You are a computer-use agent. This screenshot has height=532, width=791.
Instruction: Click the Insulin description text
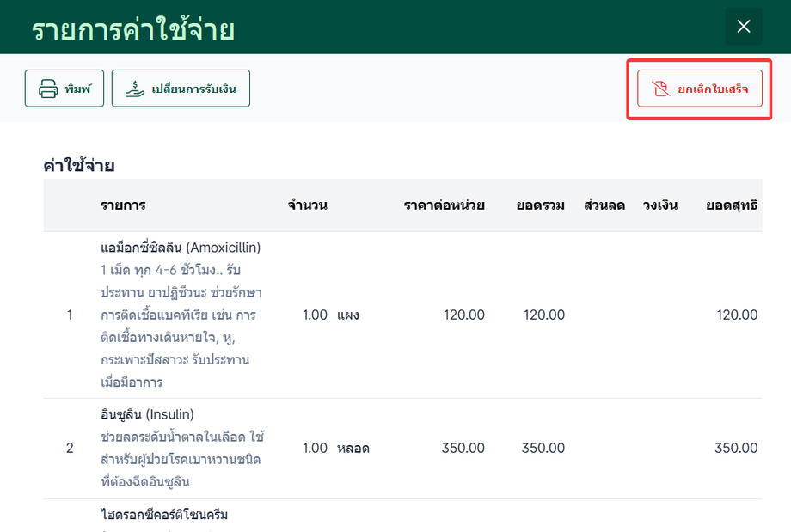181,459
